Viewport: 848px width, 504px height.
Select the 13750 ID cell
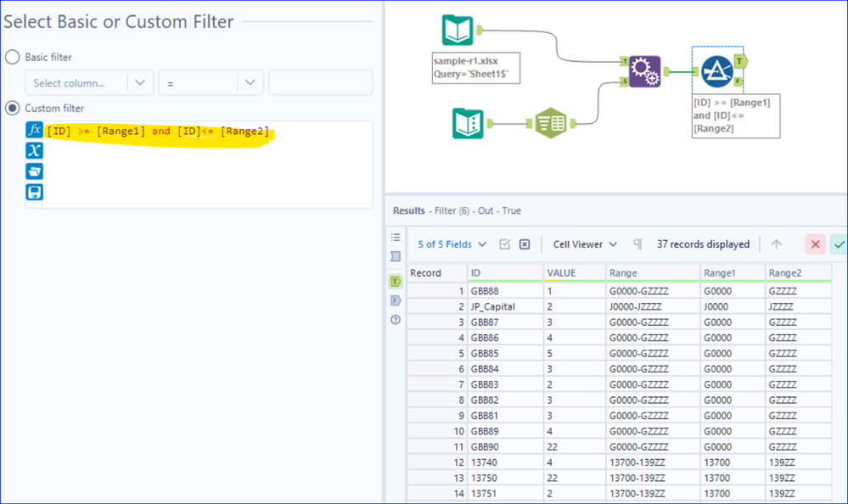[505, 478]
